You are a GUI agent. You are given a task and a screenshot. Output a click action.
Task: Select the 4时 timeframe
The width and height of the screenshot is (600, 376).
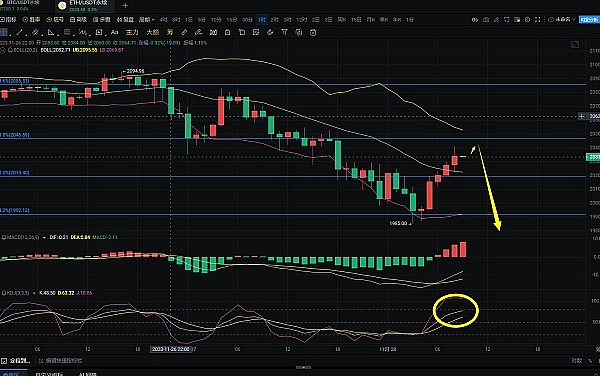163,20
